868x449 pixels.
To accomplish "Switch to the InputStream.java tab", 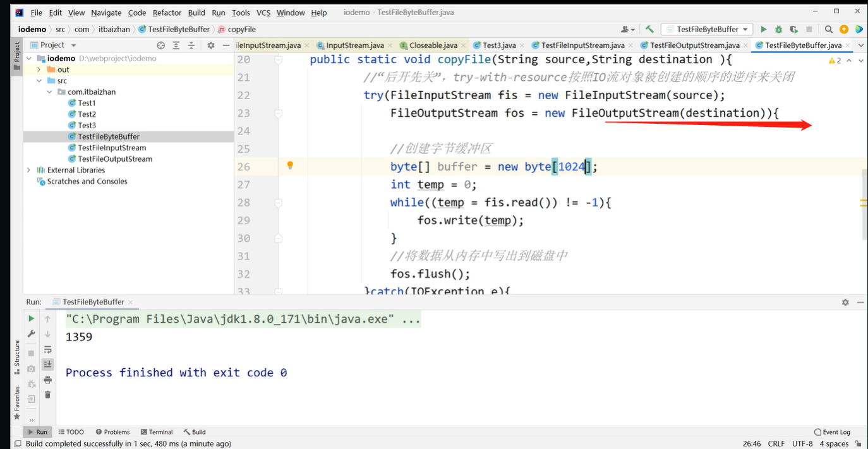I will tap(354, 45).
